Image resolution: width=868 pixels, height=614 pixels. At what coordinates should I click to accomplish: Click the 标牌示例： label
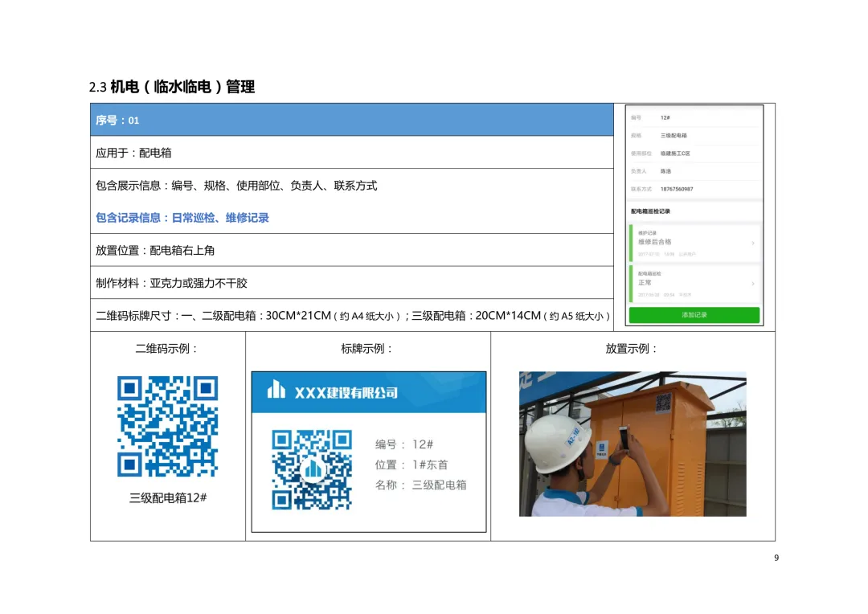[367, 348]
